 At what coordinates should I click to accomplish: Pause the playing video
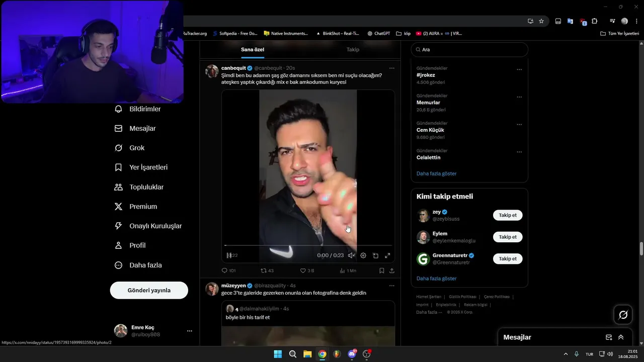click(229, 255)
